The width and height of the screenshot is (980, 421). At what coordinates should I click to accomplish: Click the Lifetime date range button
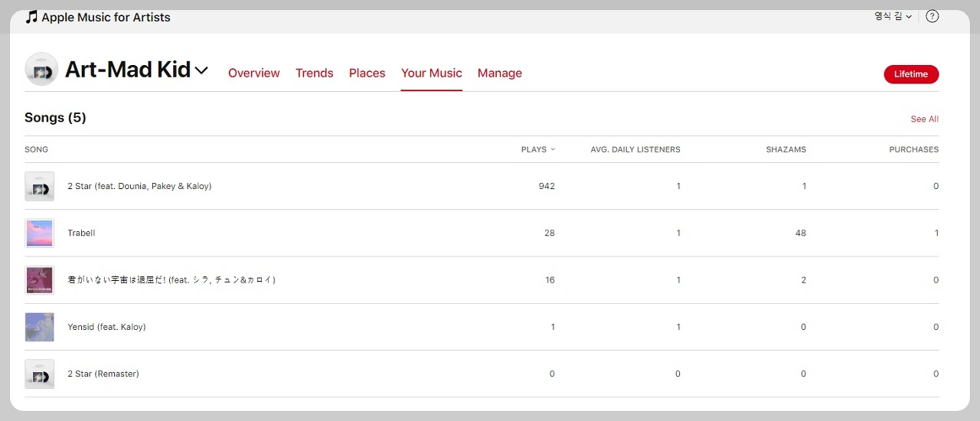point(911,74)
